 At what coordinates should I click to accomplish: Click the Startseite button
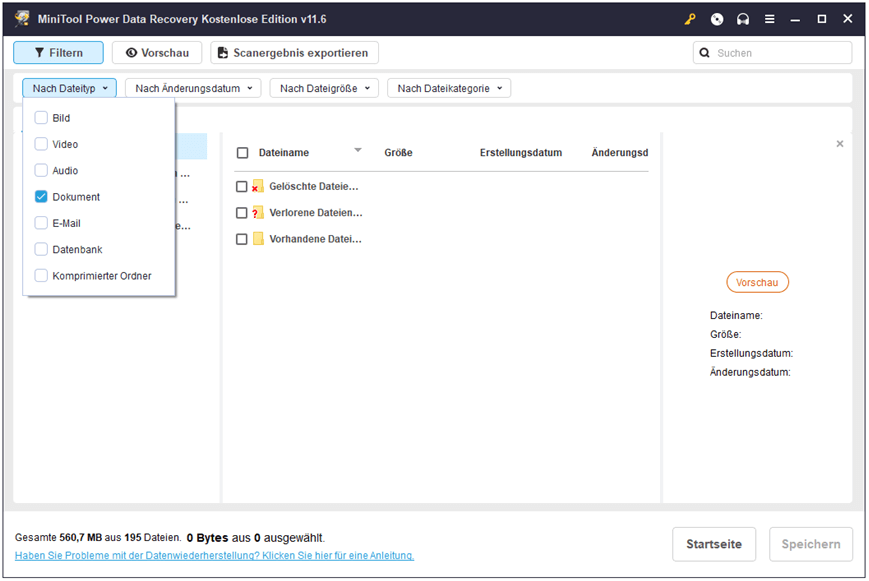coord(714,544)
